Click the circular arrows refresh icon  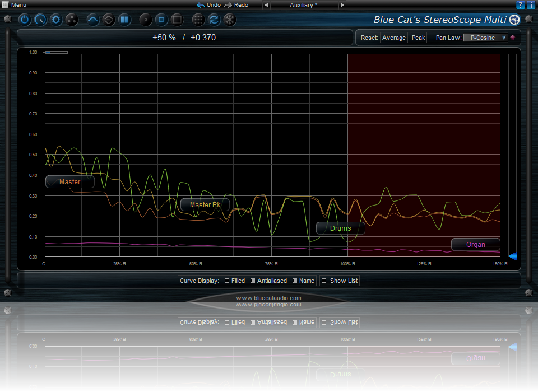[x=214, y=20]
